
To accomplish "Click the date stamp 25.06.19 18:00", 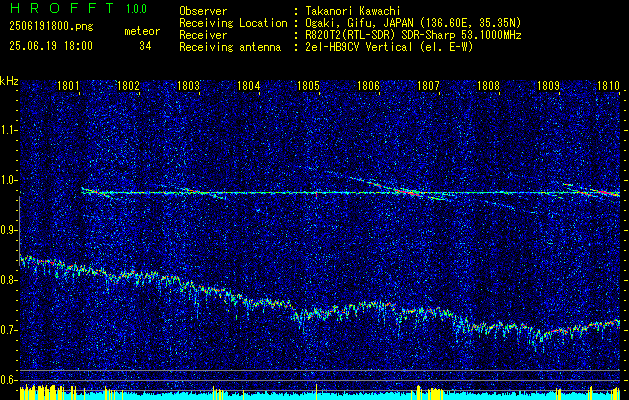I will click(51, 46).
